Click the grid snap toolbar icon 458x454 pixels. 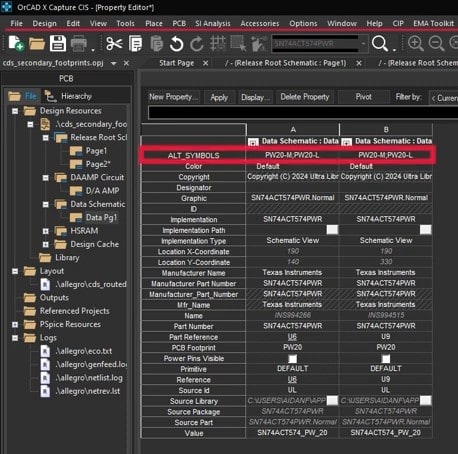(218, 44)
